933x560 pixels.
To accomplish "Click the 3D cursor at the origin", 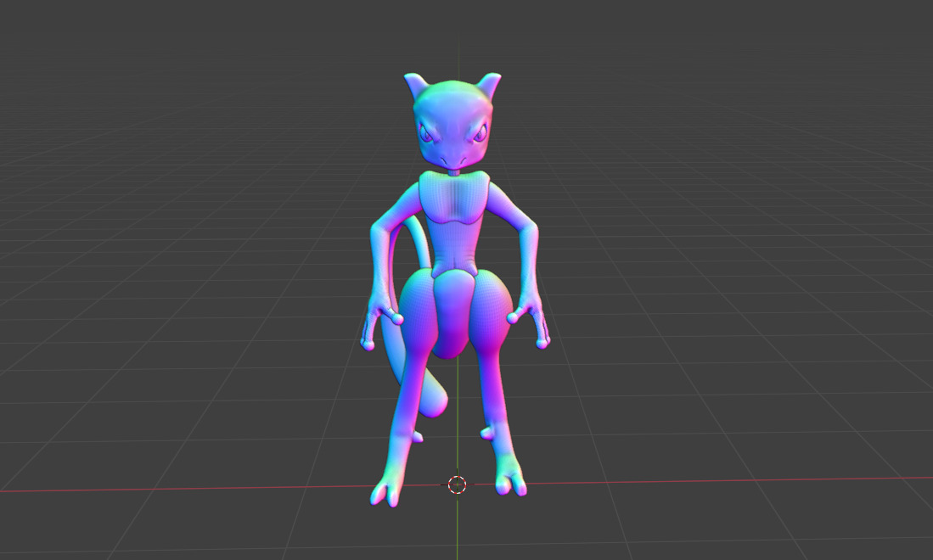I will (457, 484).
